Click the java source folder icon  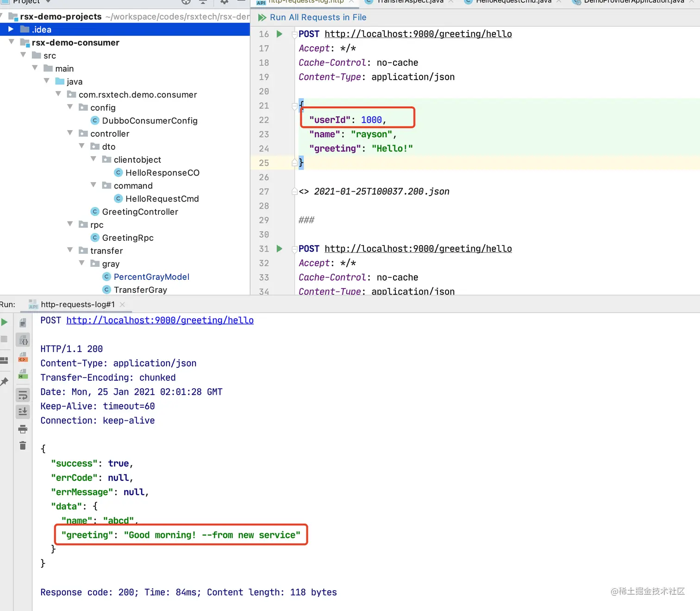click(x=60, y=81)
